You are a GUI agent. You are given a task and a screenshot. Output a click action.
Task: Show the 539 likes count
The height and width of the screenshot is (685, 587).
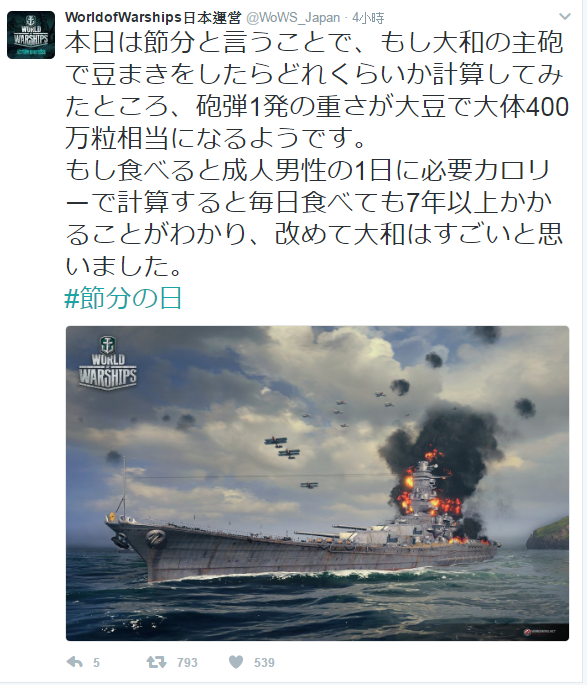264,663
